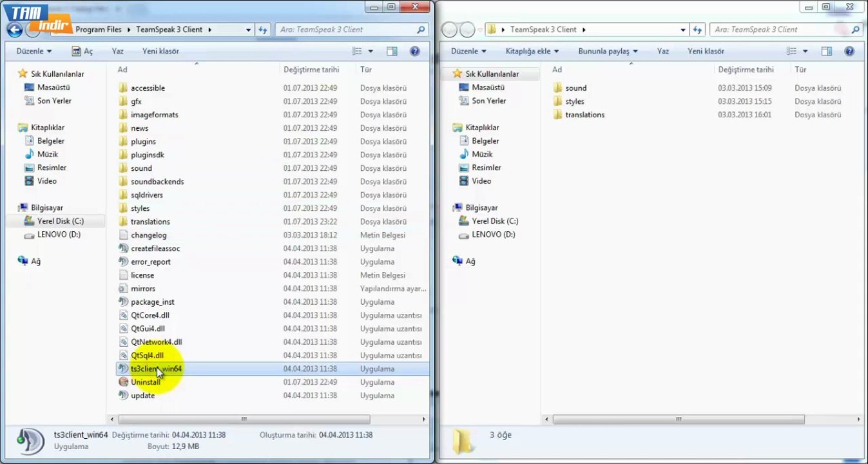Open the Düzenle dropdown in left window
Viewport: 868px width, 464px height.
click(34, 51)
